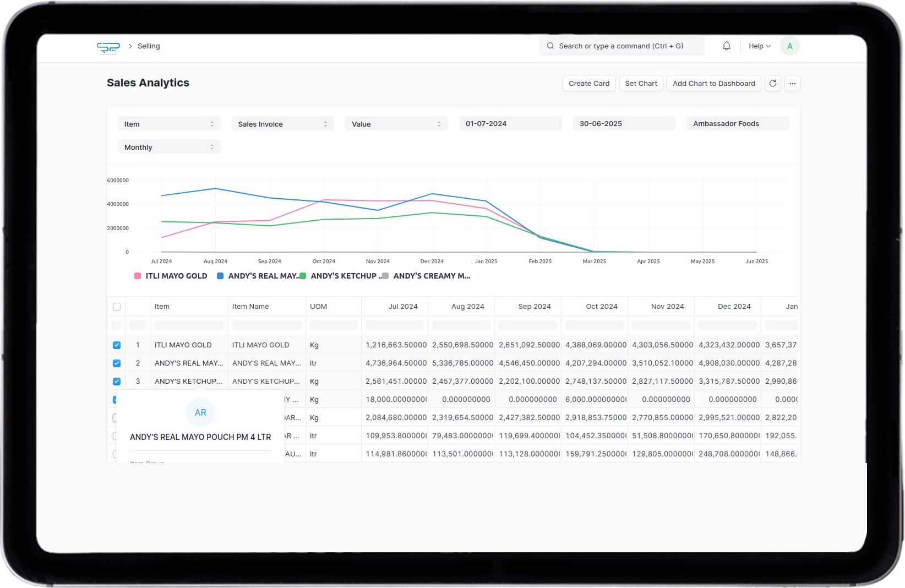Click cell value 18,000.0000000
The height and width of the screenshot is (588, 905).
(396, 400)
